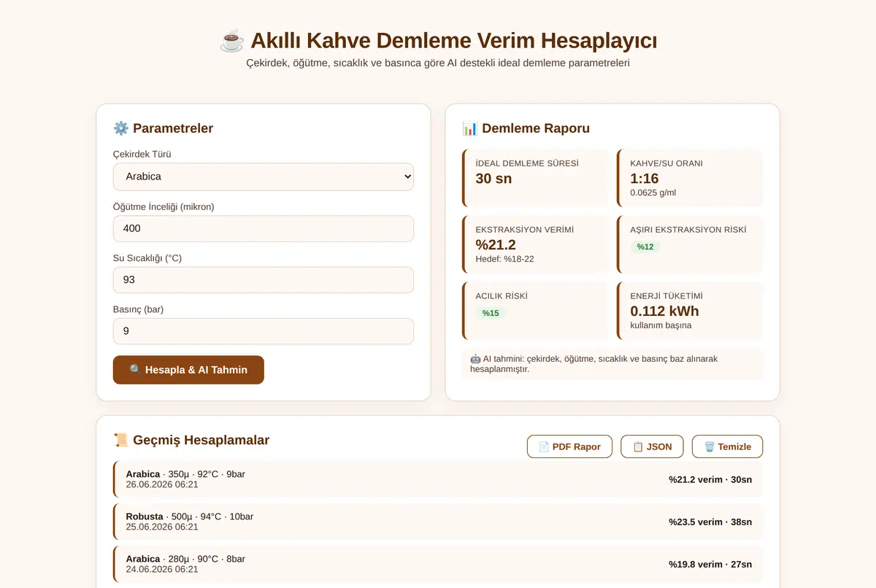Select the Arabica 350µ 92°C 9bar history row
The width and height of the screenshot is (876, 588).
point(438,479)
